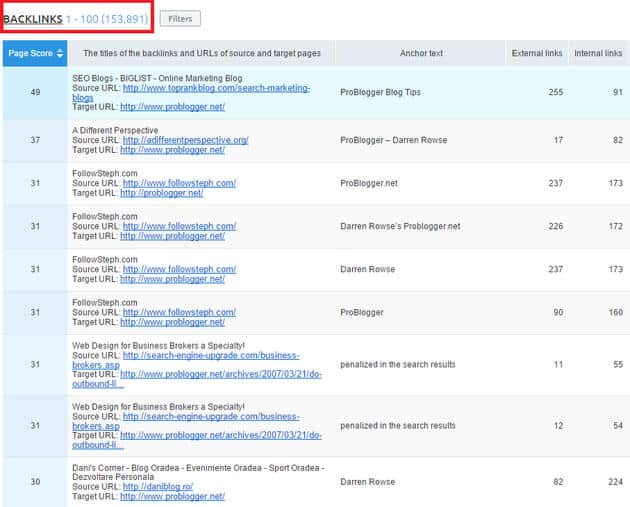Open daniblog.ro source URL

click(x=158, y=487)
